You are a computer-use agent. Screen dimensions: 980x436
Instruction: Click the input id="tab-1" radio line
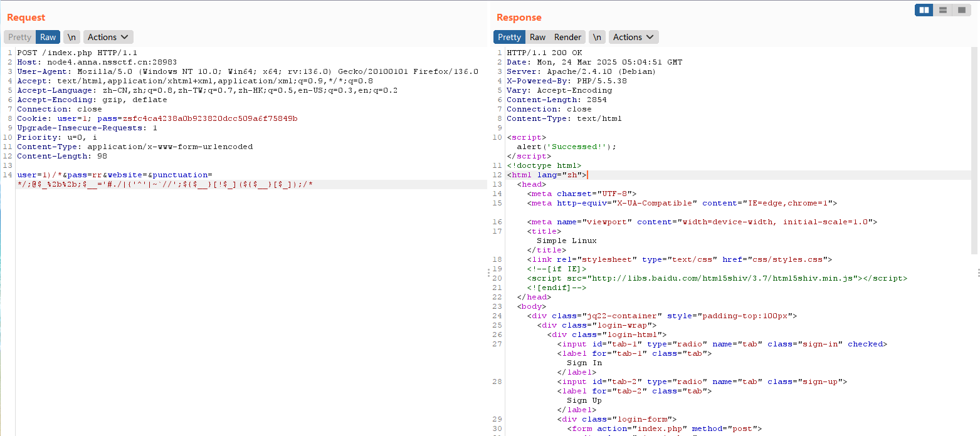tap(722, 344)
